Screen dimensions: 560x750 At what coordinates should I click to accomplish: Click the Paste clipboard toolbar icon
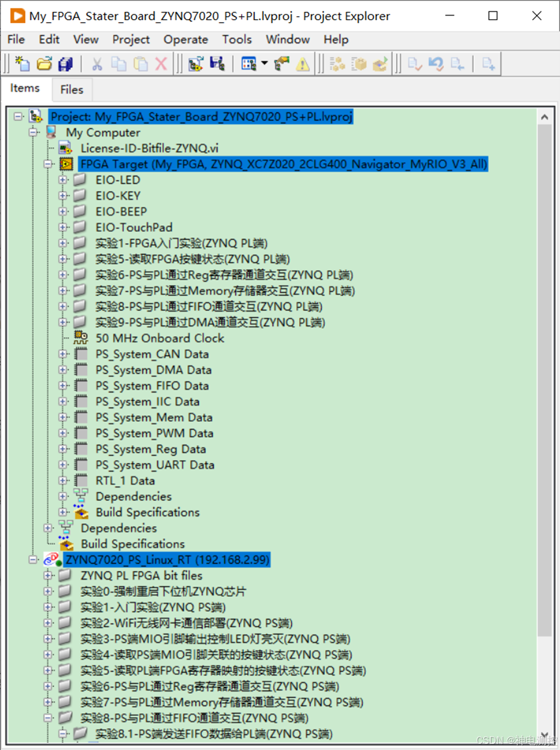click(141, 64)
